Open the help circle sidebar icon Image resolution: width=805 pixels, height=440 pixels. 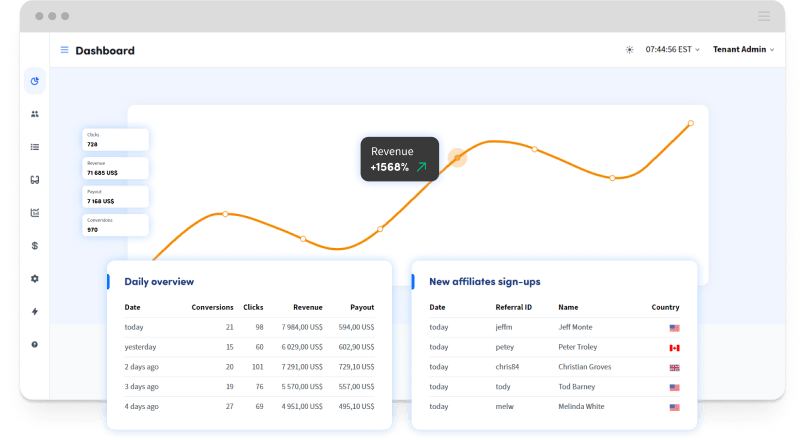[34, 345]
